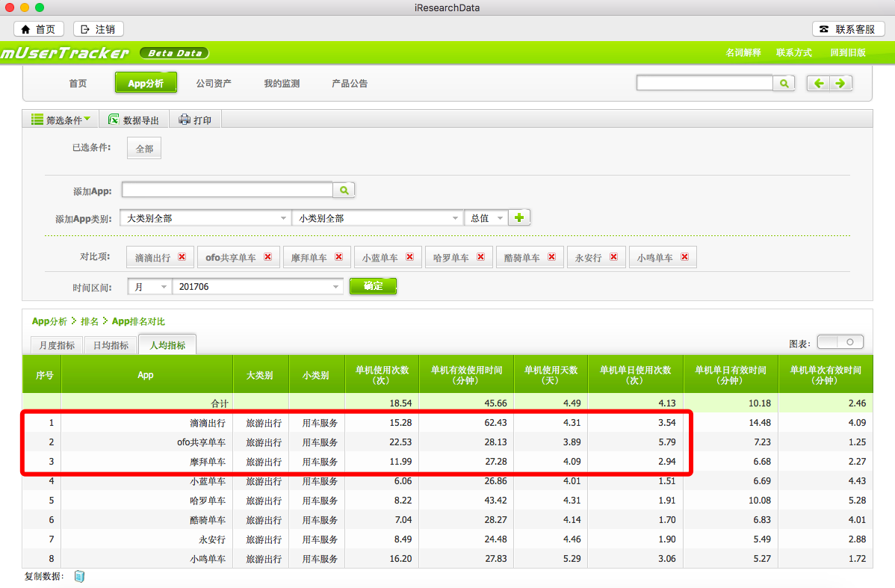Click the top search magnifier icon

(784, 84)
